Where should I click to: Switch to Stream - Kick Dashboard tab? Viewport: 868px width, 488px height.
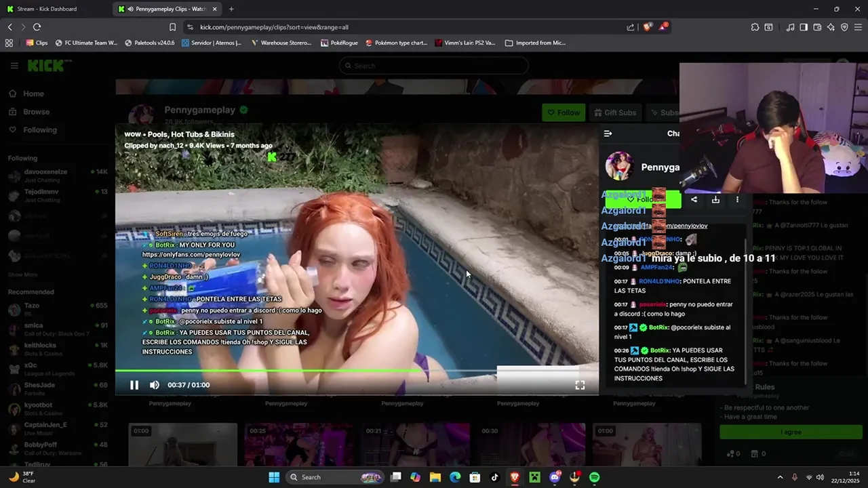click(54, 9)
